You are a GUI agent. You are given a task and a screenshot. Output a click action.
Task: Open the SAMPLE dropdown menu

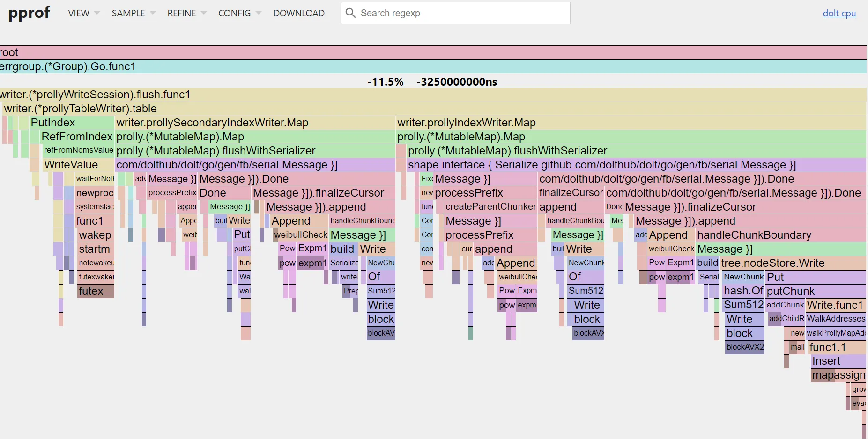(133, 13)
